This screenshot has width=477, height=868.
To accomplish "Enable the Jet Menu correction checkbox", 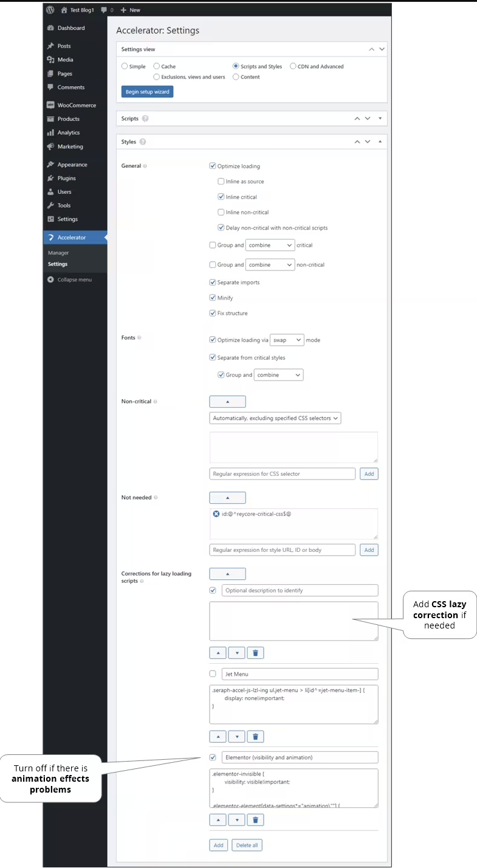I will (x=213, y=673).
